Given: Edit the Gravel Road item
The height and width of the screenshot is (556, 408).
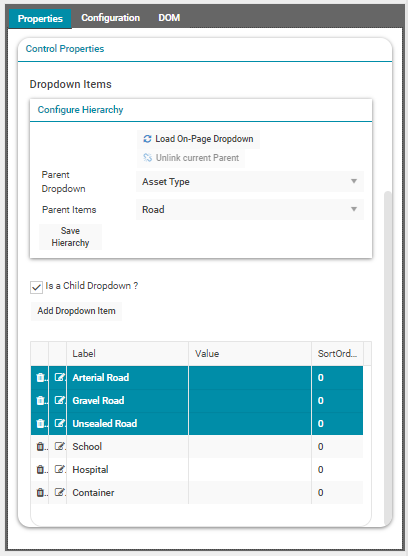Looking at the screenshot, I should (59, 400).
